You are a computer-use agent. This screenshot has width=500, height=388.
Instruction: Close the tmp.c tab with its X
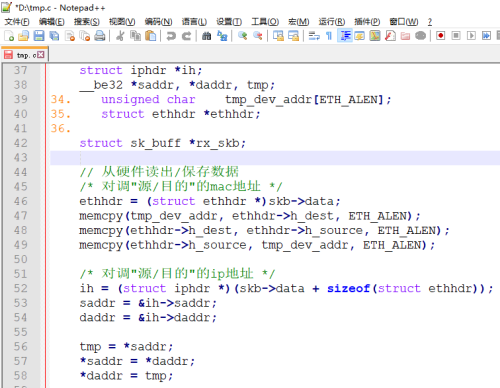(x=41, y=55)
